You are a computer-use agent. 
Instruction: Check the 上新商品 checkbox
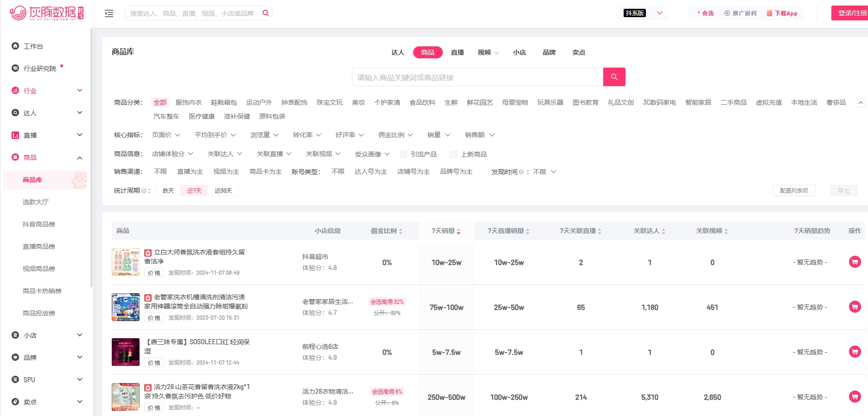(x=453, y=154)
